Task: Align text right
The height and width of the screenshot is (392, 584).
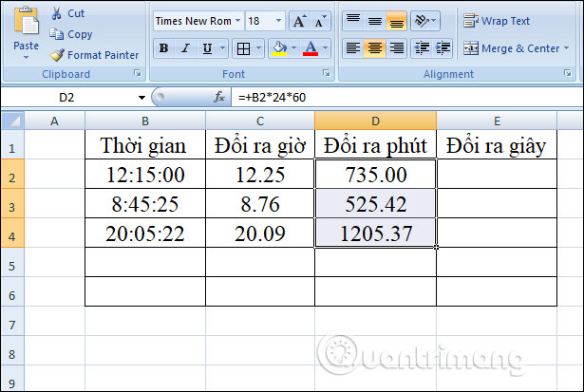Action: (397, 48)
